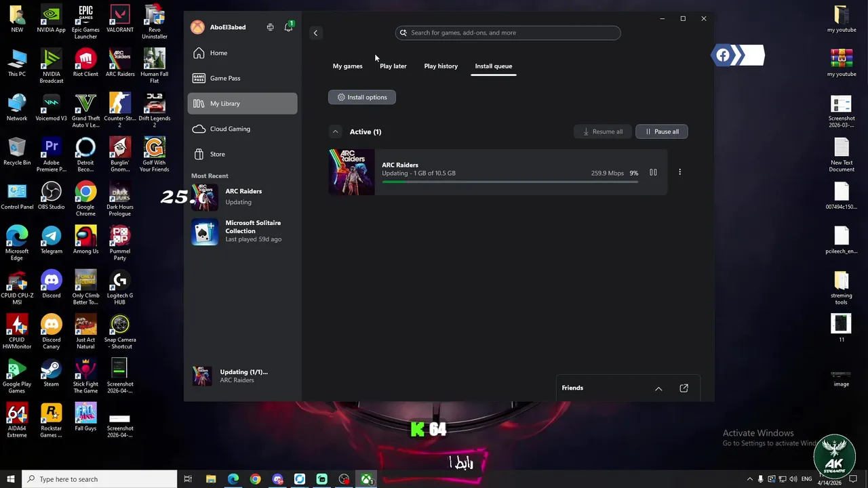
Task: Click the Install options button
Action: pyautogui.click(x=362, y=97)
